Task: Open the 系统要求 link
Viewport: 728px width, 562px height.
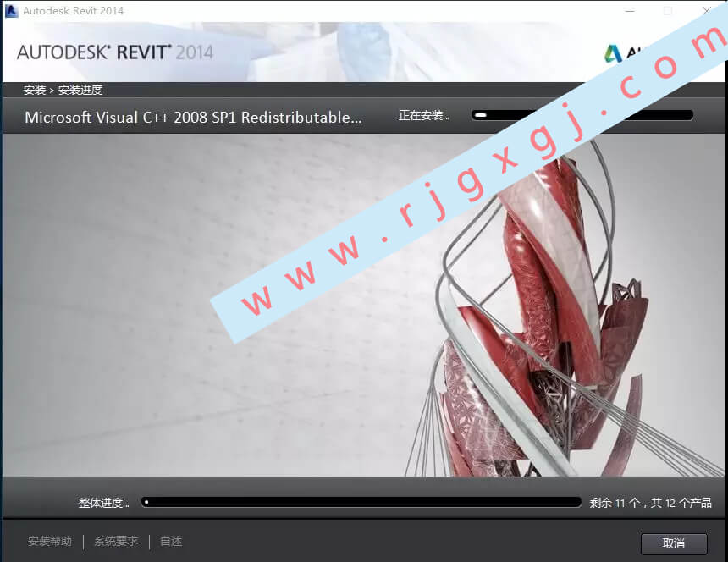Action: 116,541
